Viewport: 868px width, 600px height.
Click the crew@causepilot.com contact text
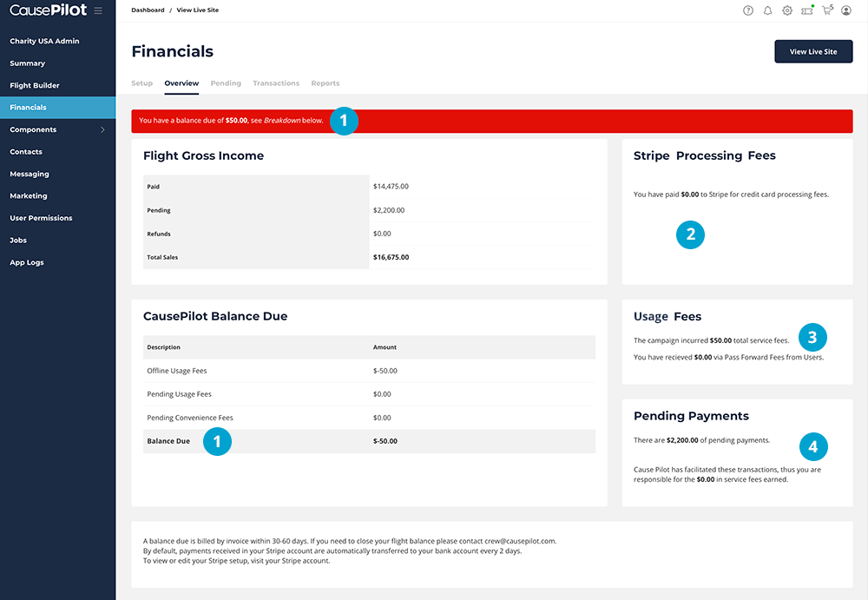pyautogui.click(x=520, y=541)
